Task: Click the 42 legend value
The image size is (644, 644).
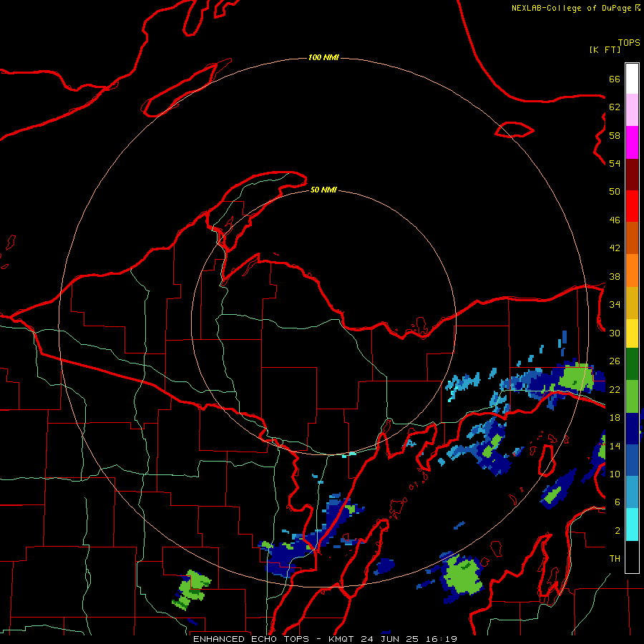Action: tap(615, 248)
